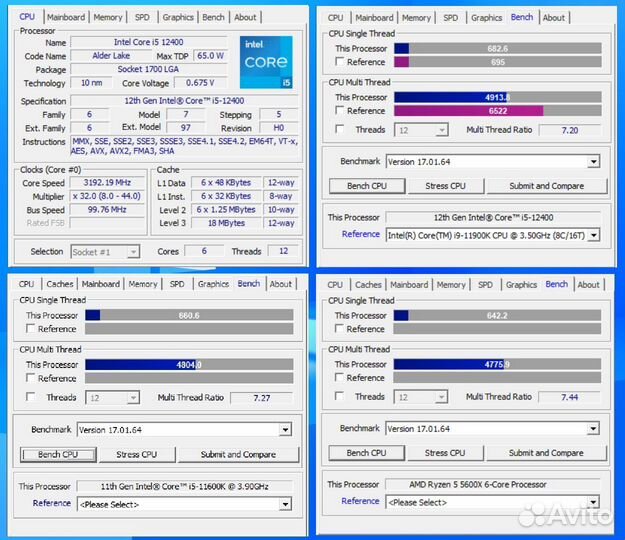
Task: Click the Reference link label in the i5-12400 bench window
Action: (361, 234)
